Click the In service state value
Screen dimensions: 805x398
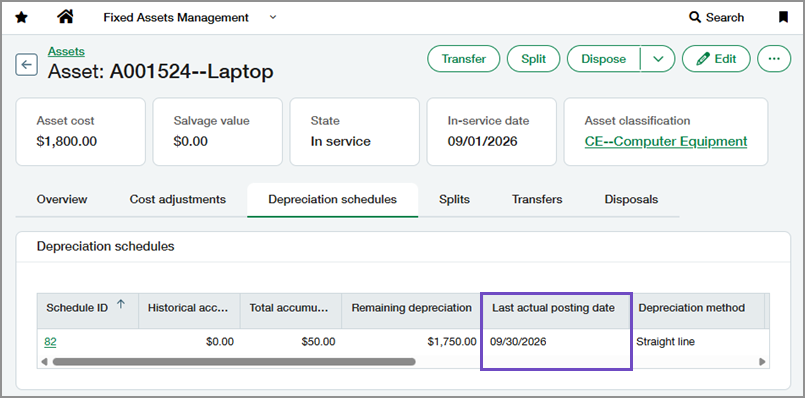(x=340, y=141)
